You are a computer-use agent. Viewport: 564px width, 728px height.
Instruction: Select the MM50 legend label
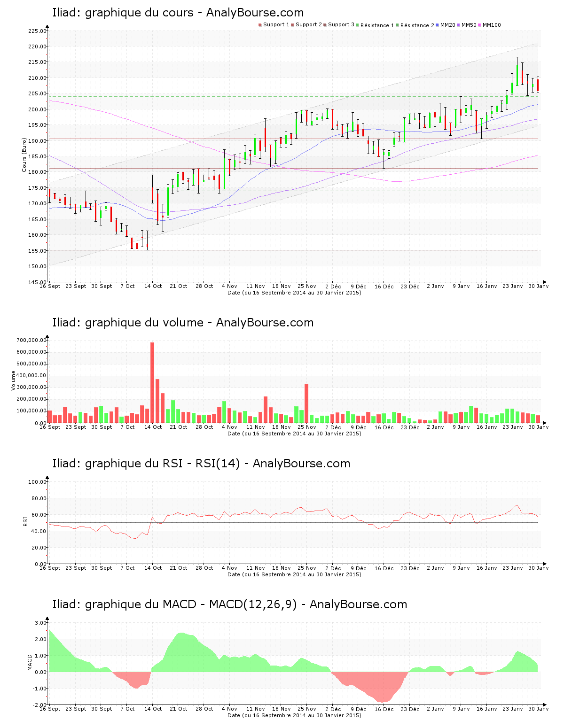pos(469,25)
